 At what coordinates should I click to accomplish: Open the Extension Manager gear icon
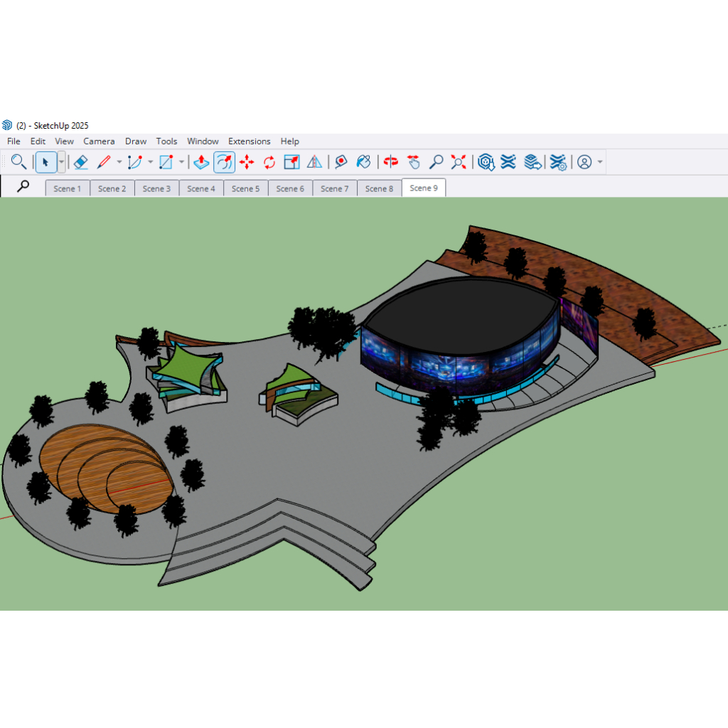tap(558, 162)
